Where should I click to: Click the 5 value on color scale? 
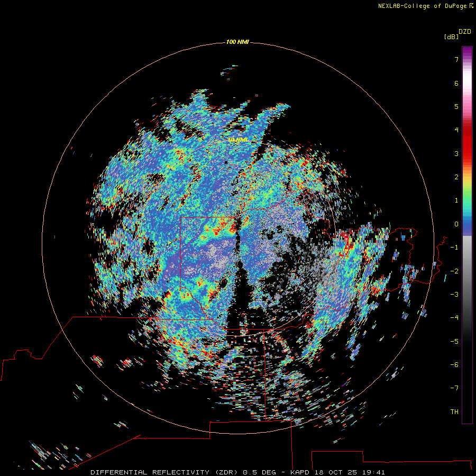click(456, 106)
